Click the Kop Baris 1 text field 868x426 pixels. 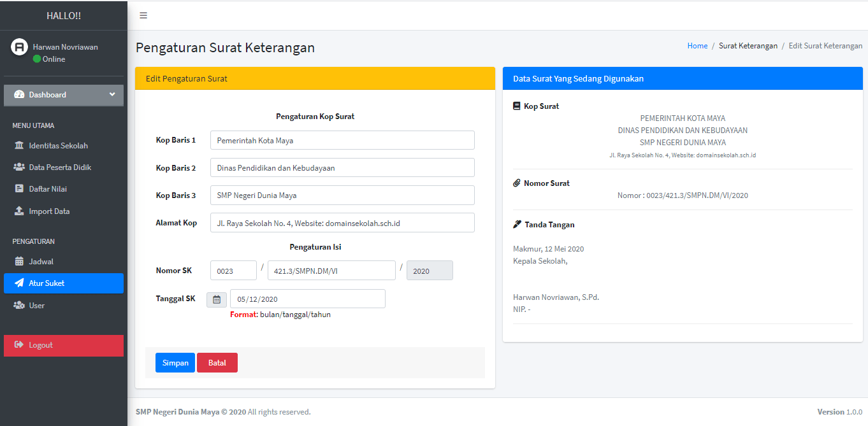(342, 140)
